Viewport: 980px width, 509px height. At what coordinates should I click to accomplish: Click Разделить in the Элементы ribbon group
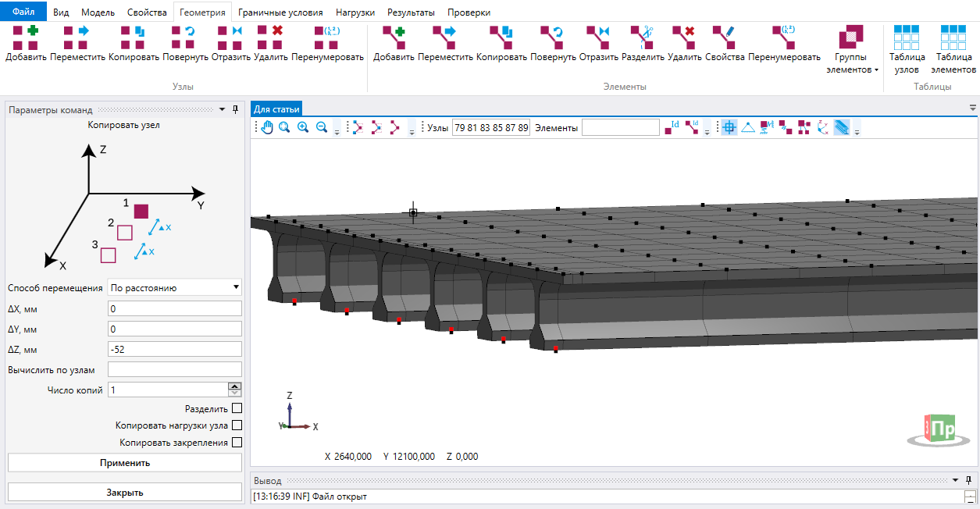(x=643, y=44)
